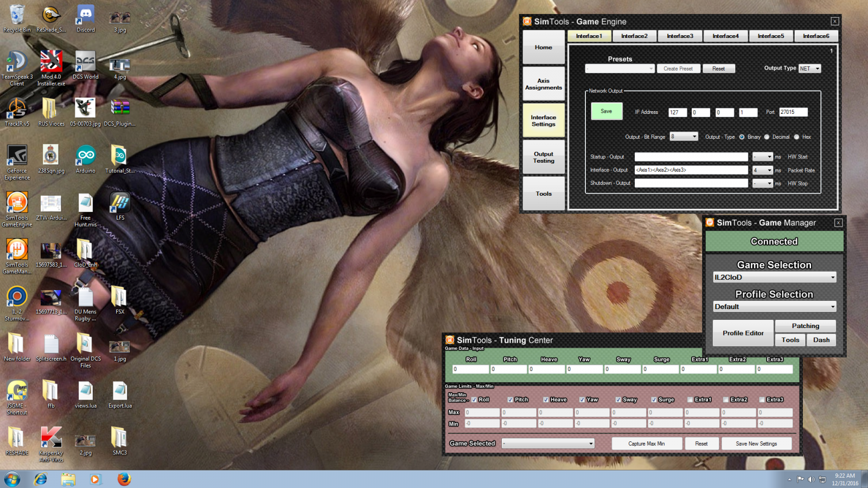Click the green Save button in Network Output
Image resolution: width=868 pixels, height=488 pixels.
[x=607, y=111]
